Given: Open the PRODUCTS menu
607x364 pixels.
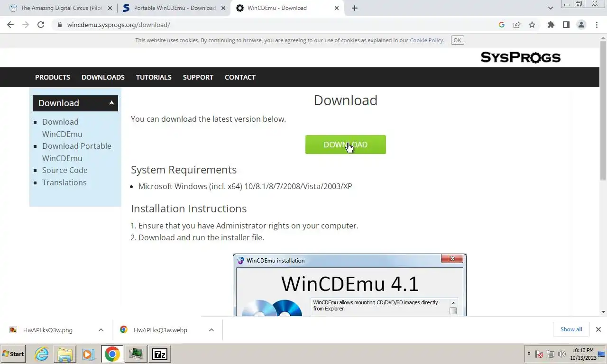Looking at the screenshot, I should tap(53, 77).
